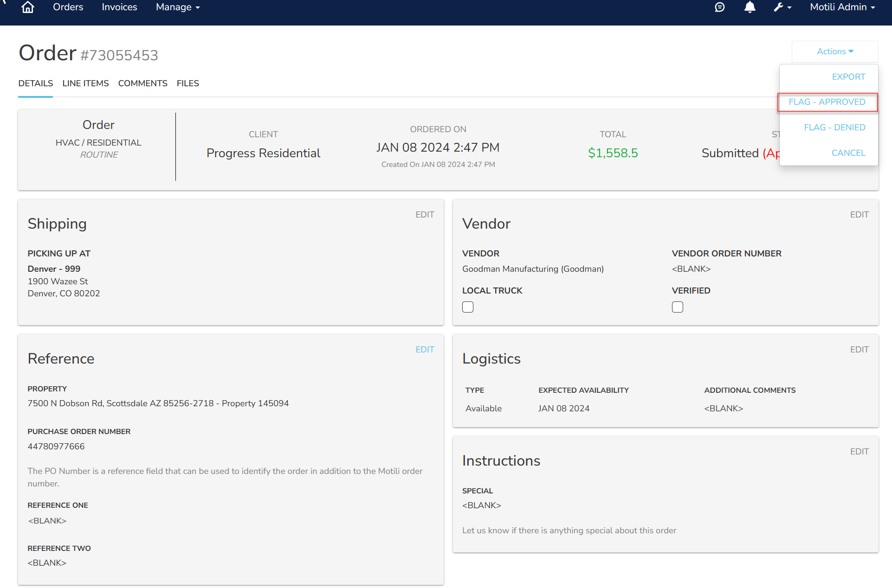The width and height of the screenshot is (892, 588).
Task: Toggle the Local Truck checkbox
Action: (x=468, y=307)
